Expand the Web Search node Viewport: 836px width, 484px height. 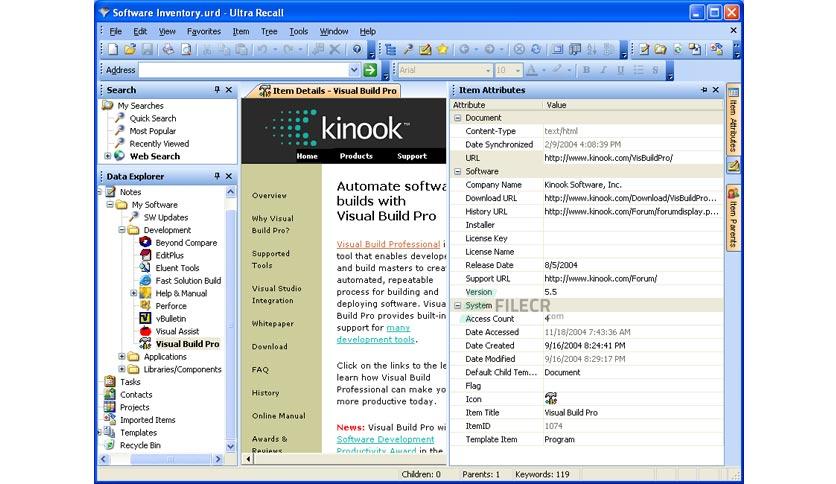[108, 156]
